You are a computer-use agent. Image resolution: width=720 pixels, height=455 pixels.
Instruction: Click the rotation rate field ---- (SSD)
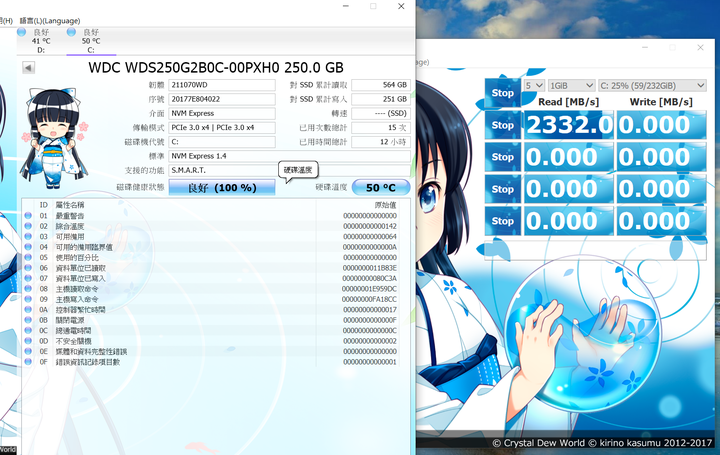click(x=381, y=113)
